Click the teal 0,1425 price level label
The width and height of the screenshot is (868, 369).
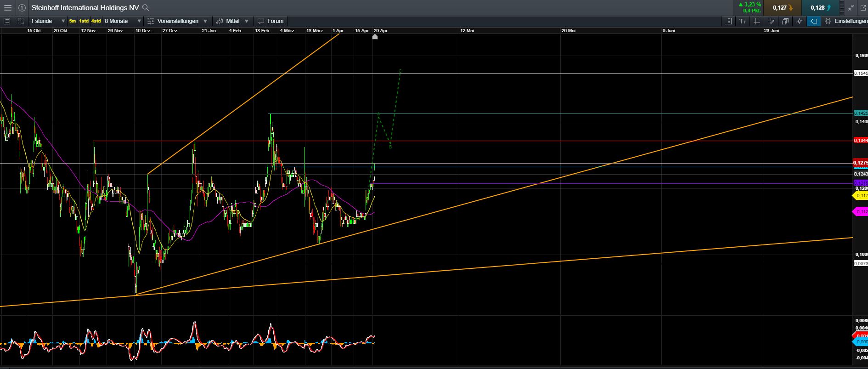pyautogui.click(x=861, y=113)
